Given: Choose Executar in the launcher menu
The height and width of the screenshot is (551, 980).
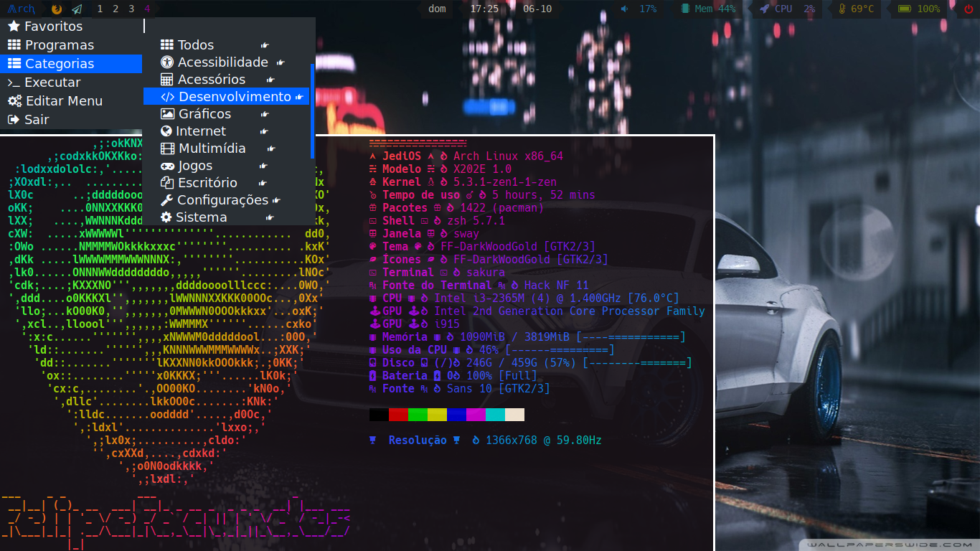Looking at the screenshot, I should [71, 83].
